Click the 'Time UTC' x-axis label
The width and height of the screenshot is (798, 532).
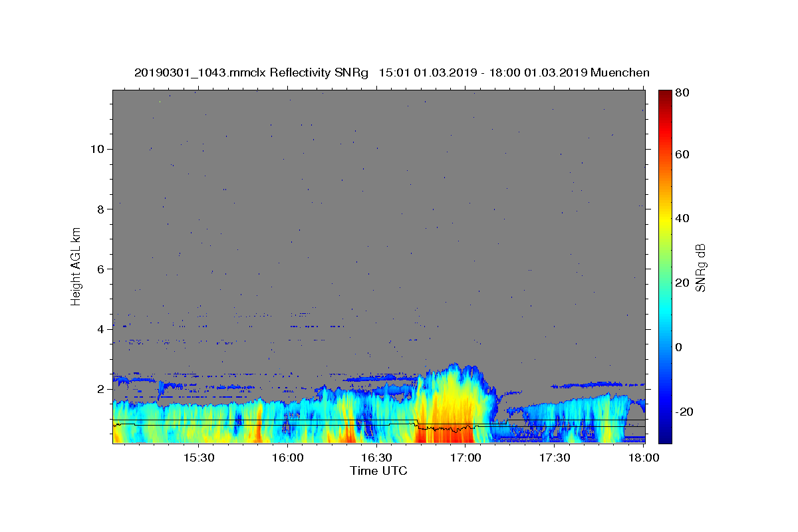[x=378, y=471]
